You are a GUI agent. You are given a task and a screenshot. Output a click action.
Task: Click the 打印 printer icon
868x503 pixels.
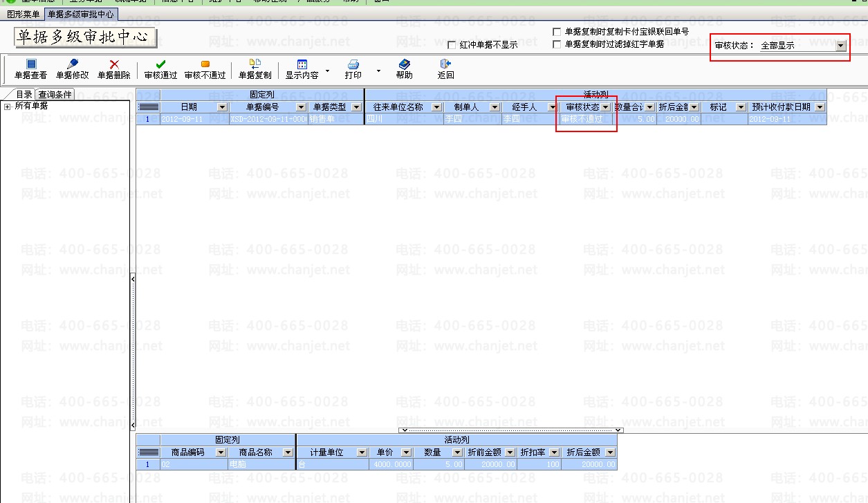(353, 64)
